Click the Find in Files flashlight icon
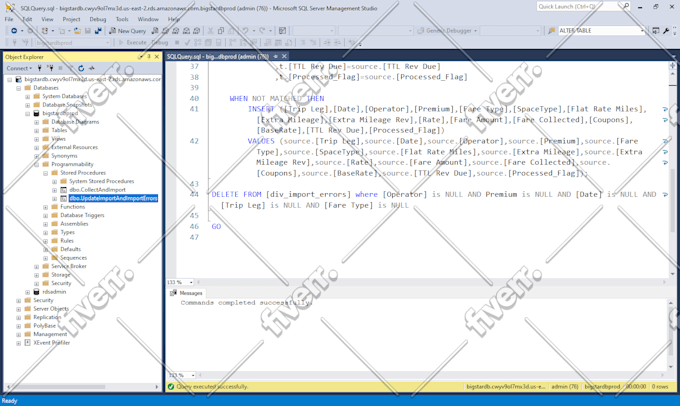 pyautogui.click(x=551, y=31)
